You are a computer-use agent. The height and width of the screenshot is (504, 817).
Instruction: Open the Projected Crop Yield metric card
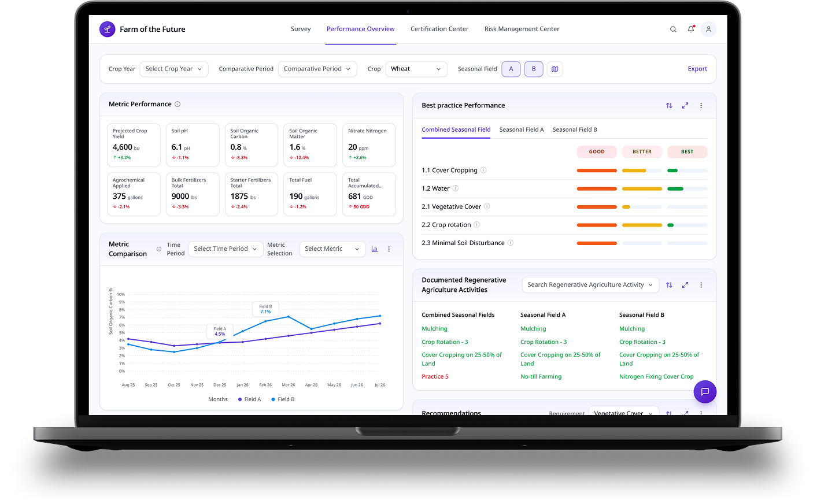click(x=134, y=145)
